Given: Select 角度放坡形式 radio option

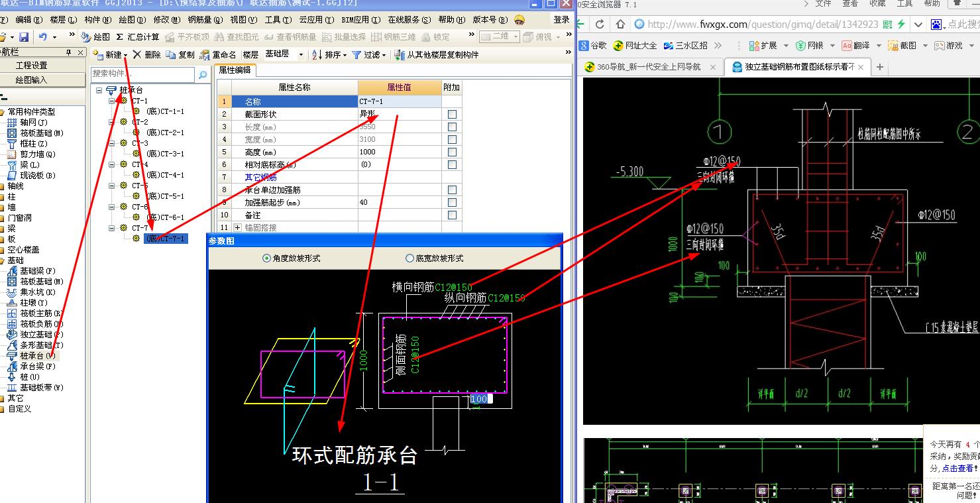Looking at the screenshot, I should point(292,258).
